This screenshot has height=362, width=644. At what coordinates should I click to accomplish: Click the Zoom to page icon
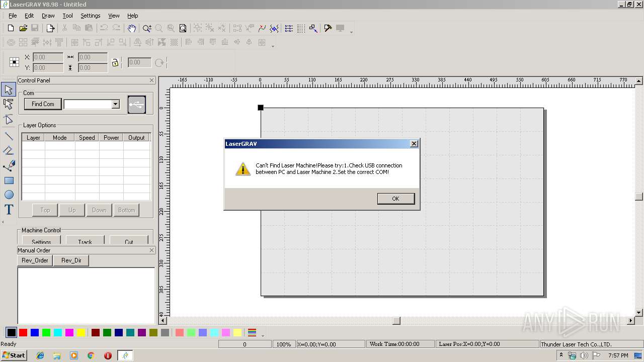point(183,28)
